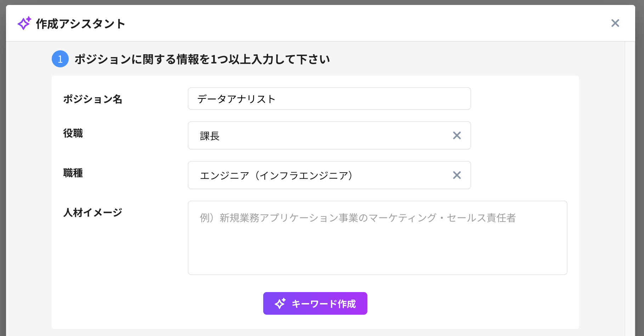Click the ポジション名 label
Screen dimensions: 644x336
tap(92, 100)
